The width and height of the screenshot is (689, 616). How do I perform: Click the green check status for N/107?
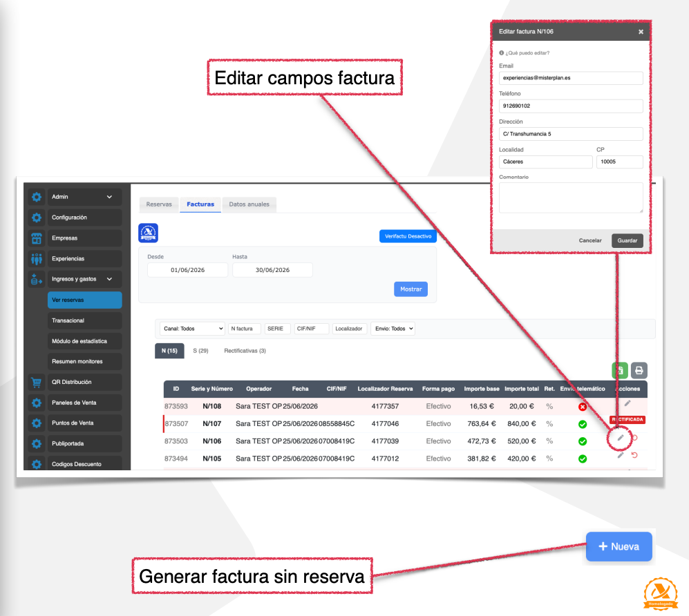click(583, 424)
